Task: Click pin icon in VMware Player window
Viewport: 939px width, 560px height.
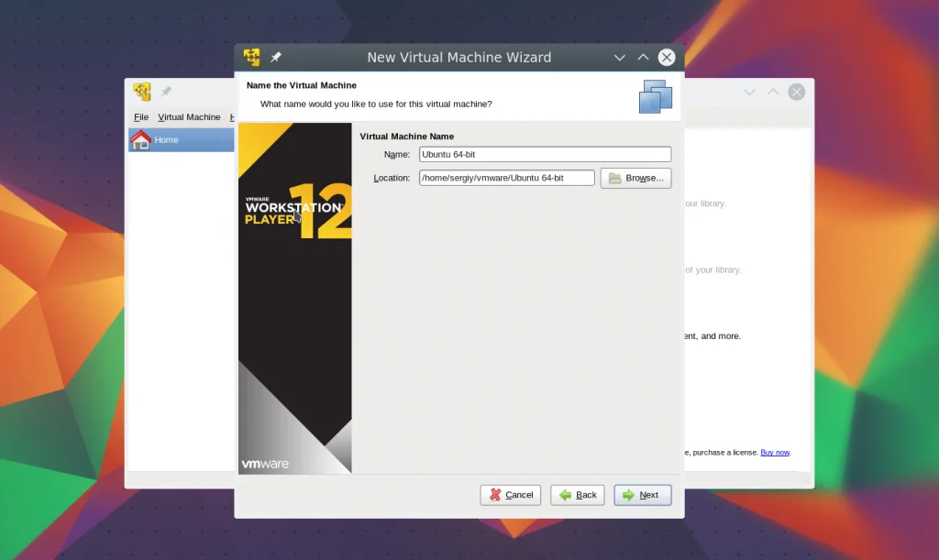Action: click(166, 92)
